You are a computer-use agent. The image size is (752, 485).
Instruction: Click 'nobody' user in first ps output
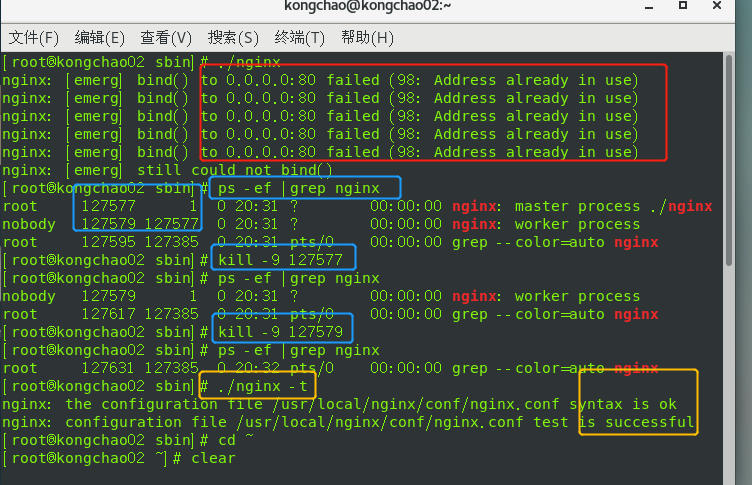pyautogui.click(x=29, y=225)
